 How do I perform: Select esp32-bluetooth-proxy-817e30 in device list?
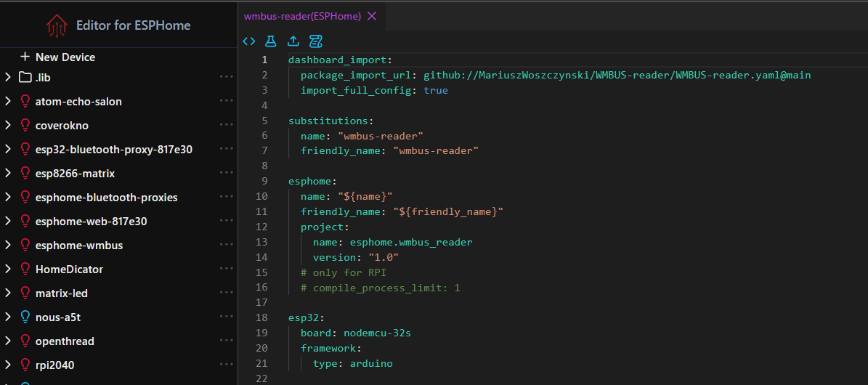tap(113, 150)
